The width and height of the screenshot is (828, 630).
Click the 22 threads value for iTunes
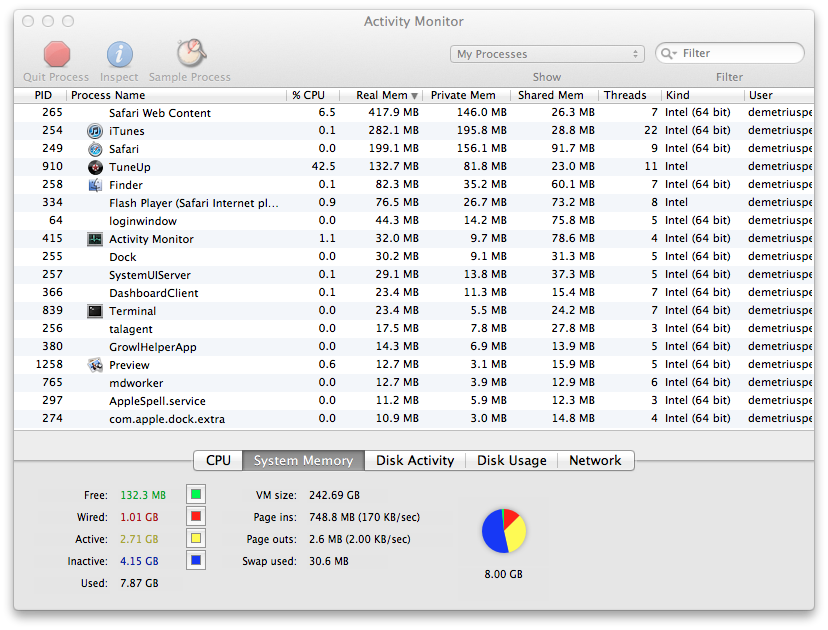[651, 130]
